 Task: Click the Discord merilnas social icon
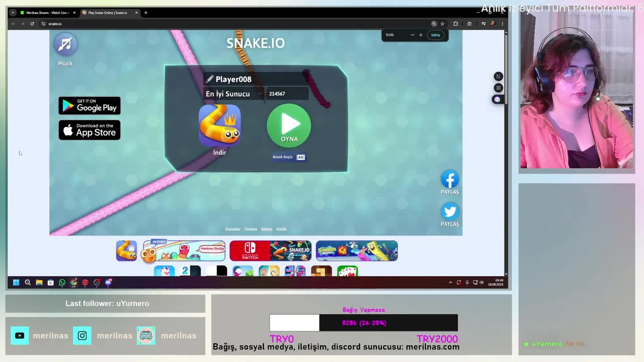[x=146, y=335]
